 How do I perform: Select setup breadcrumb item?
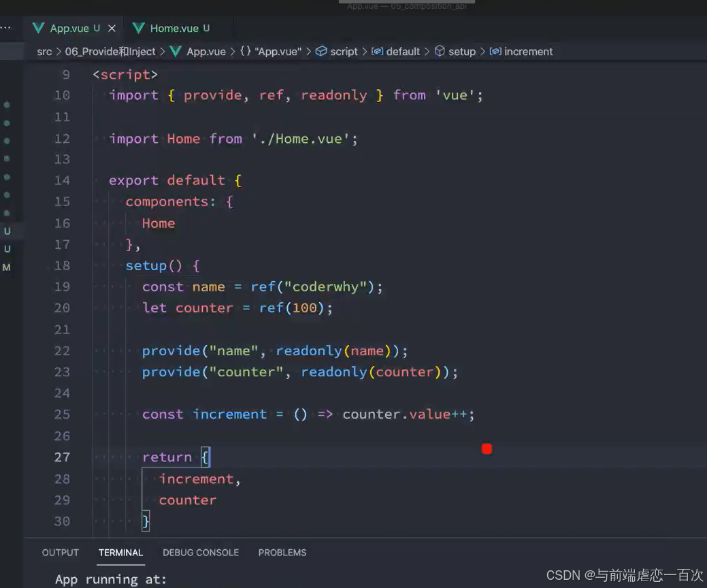click(x=462, y=52)
